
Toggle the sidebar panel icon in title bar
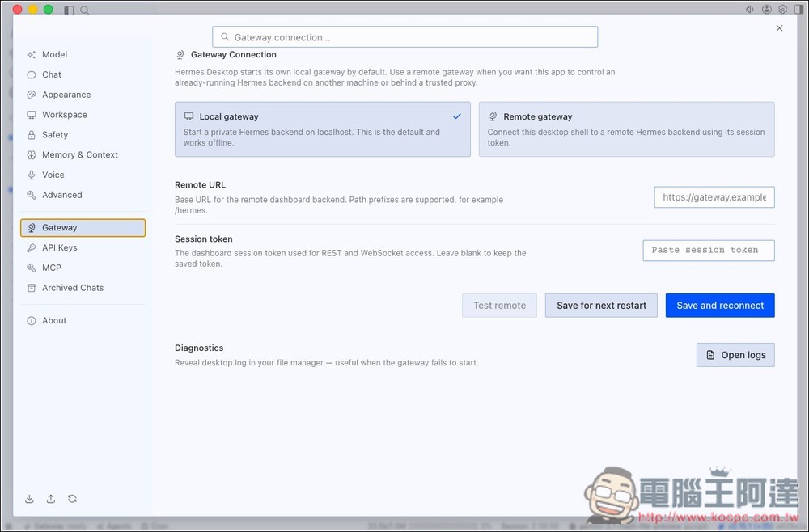(x=69, y=10)
